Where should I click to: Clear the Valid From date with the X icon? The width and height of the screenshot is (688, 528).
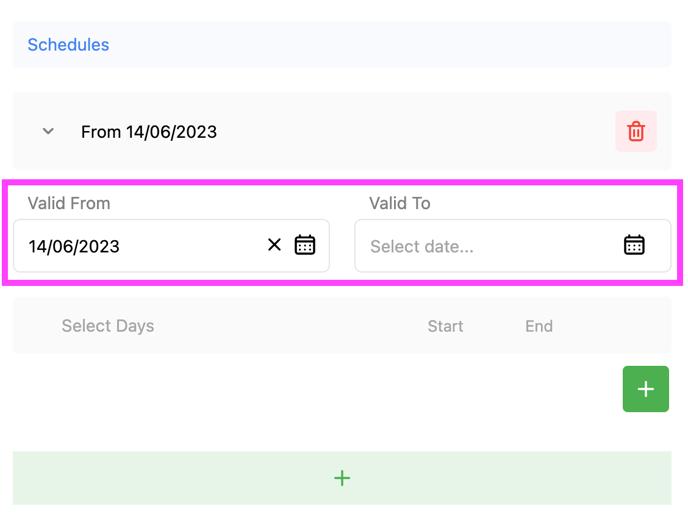coord(274,245)
